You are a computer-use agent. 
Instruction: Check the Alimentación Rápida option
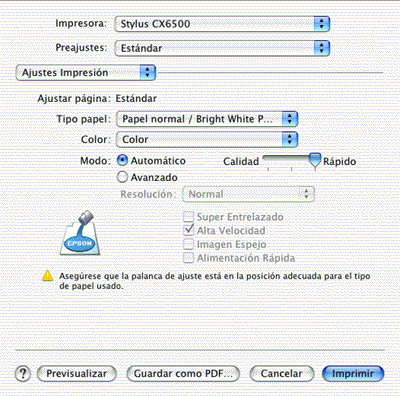tap(189, 258)
